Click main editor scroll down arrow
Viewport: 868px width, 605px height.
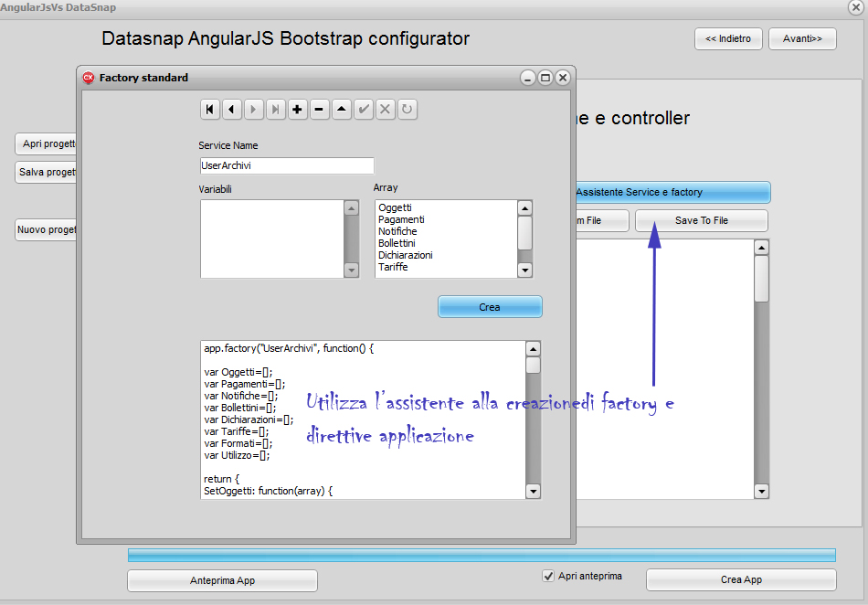tap(762, 491)
